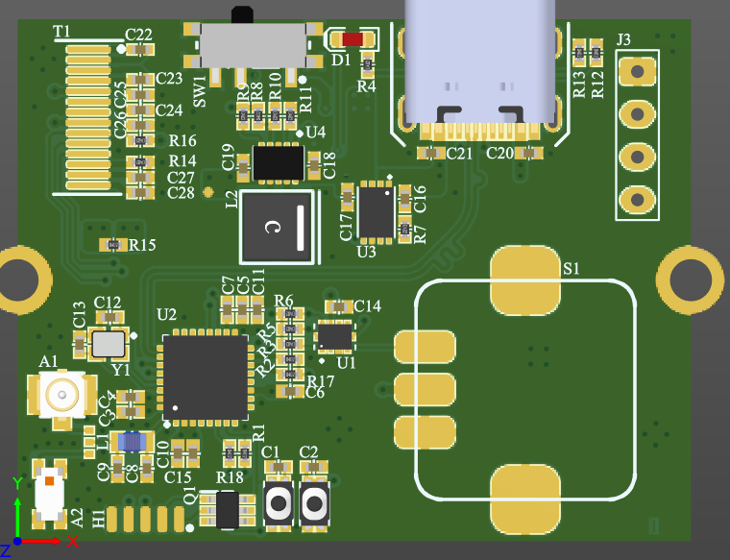Click the T1 flat cable connector pads
This screenshot has height=560, width=730.
88,117
